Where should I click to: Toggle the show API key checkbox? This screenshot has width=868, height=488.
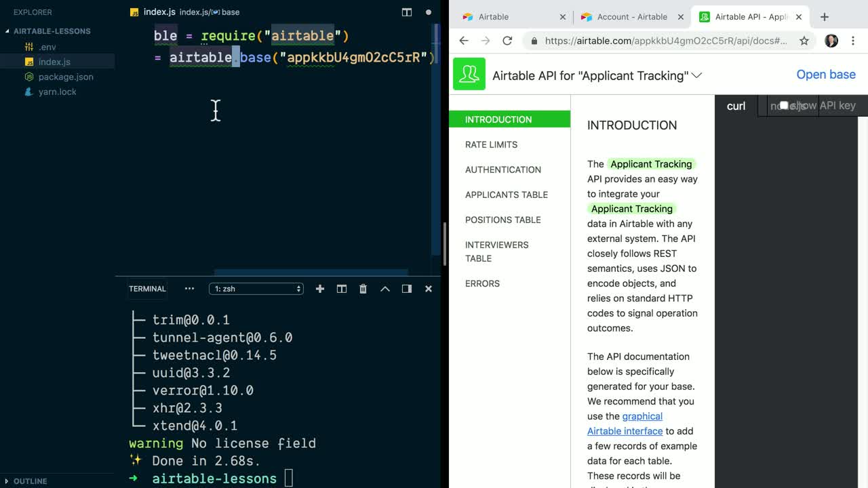(784, 105)
